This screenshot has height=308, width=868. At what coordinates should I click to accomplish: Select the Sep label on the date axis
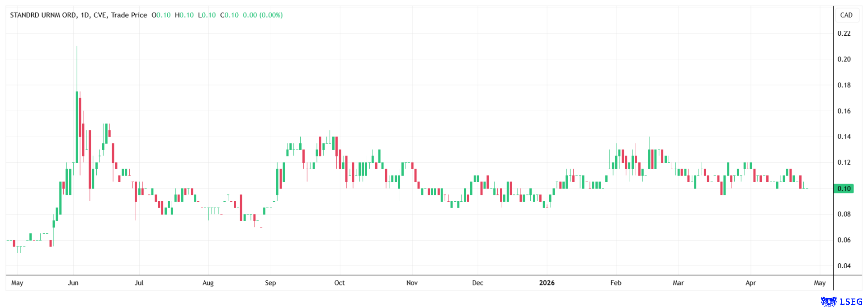click(270, 283)
